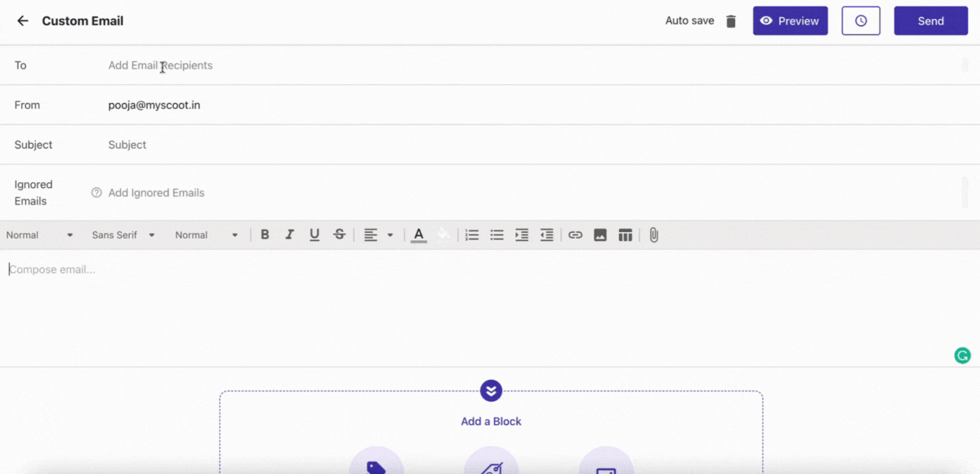
Task: Click into the Compose email body
Action: (x=490, y=308)
